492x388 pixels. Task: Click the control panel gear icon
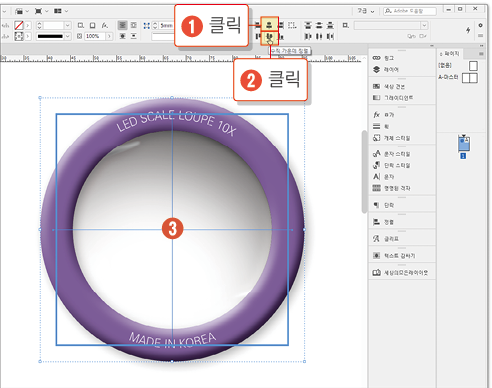480,25
